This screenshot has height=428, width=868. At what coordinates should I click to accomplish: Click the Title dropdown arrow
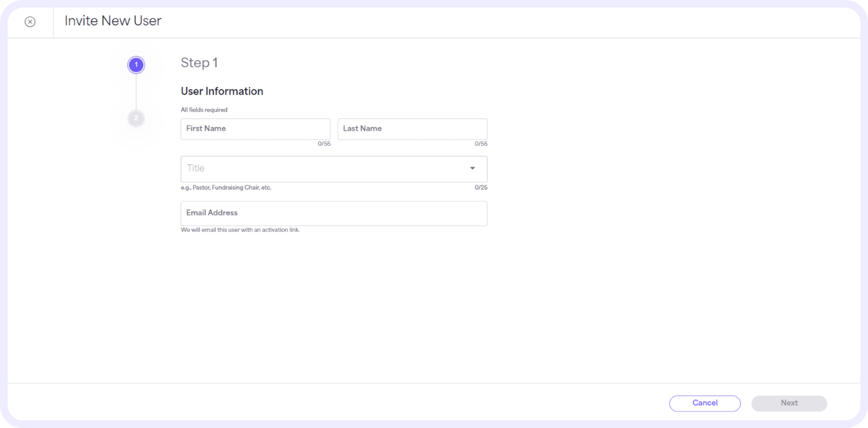pos(472,168)
